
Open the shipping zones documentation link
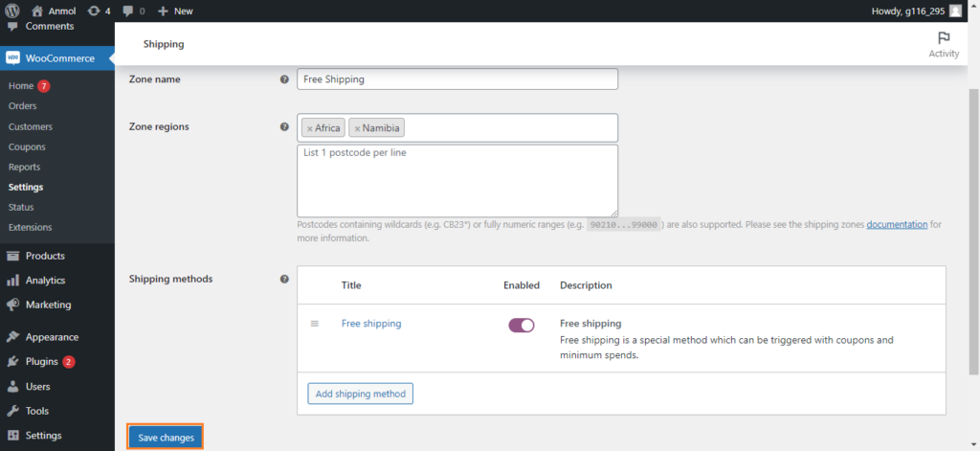[897, 224]
